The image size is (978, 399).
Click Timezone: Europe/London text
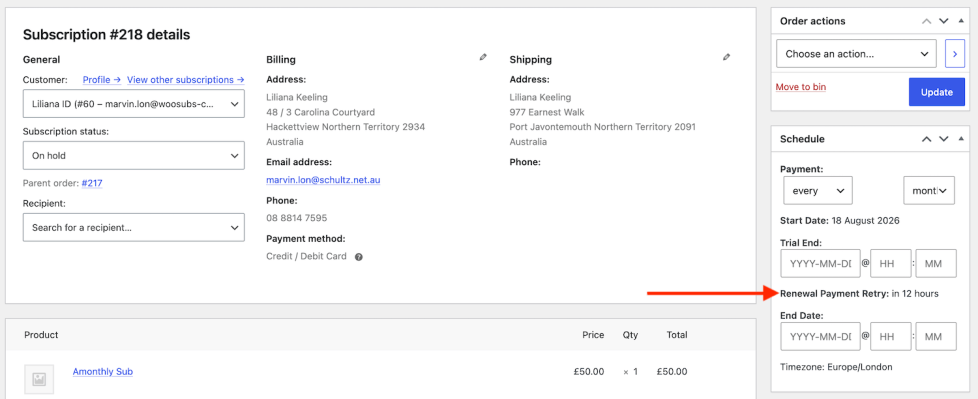tap(836, 367)
